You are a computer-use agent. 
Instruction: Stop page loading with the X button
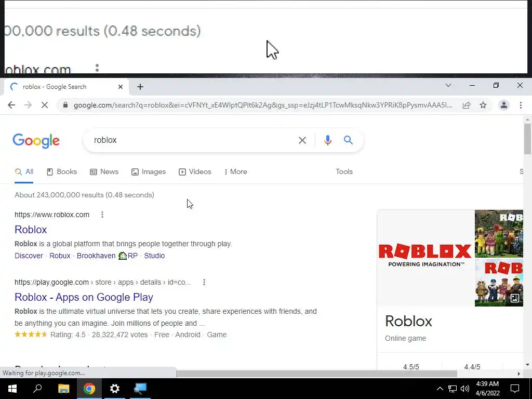tap(45, 105)
